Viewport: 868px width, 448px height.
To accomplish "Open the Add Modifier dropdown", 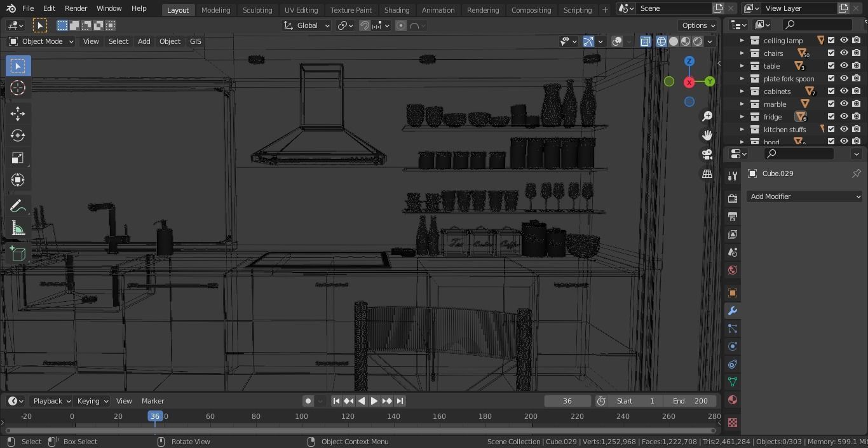I will [804, 196].
